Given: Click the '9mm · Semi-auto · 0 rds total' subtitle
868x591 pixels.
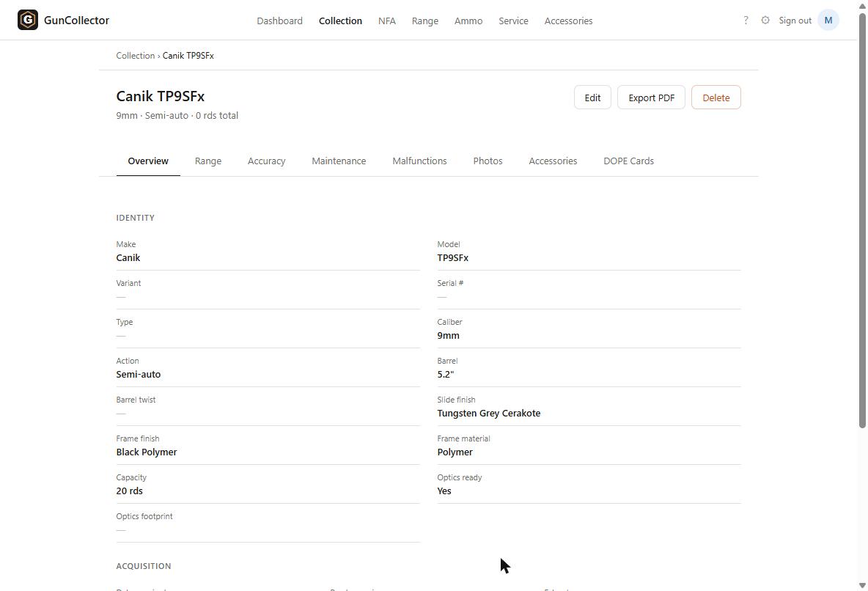Looking at the screenshot, I should pyautogui.click(x=177, y=115).
